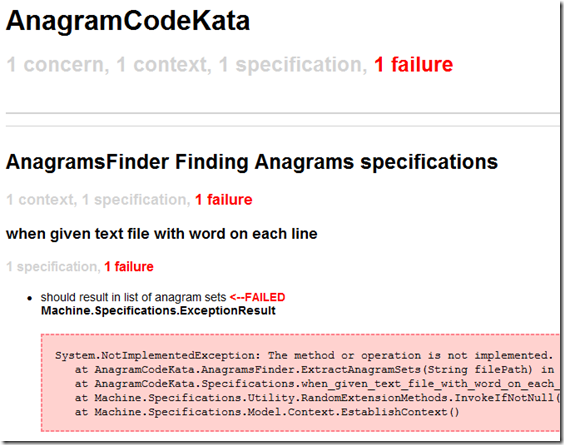Click the ExtractAnagramSets stack trace line
This screenshot has width=564, height=445.
pos(315,369)
